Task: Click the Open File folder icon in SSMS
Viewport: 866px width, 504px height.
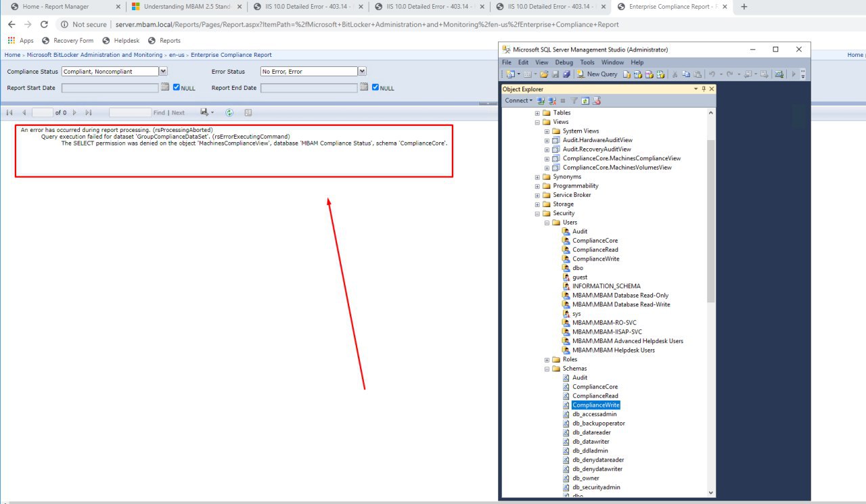Action: coord(544,74)
